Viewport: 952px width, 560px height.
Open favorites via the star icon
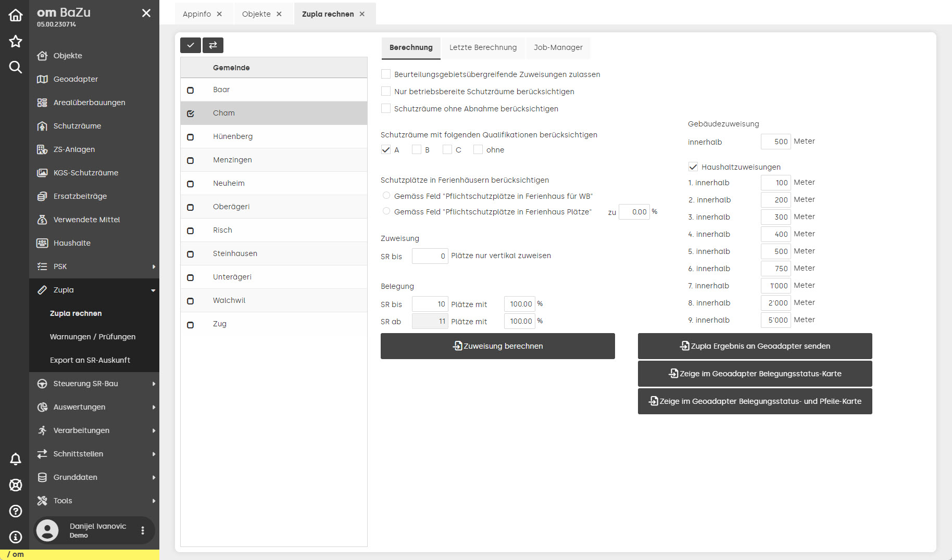tap(16, 41)
